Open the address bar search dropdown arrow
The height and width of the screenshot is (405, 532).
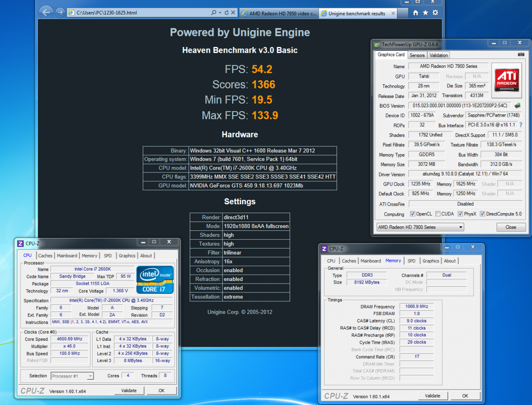[220, 13]
